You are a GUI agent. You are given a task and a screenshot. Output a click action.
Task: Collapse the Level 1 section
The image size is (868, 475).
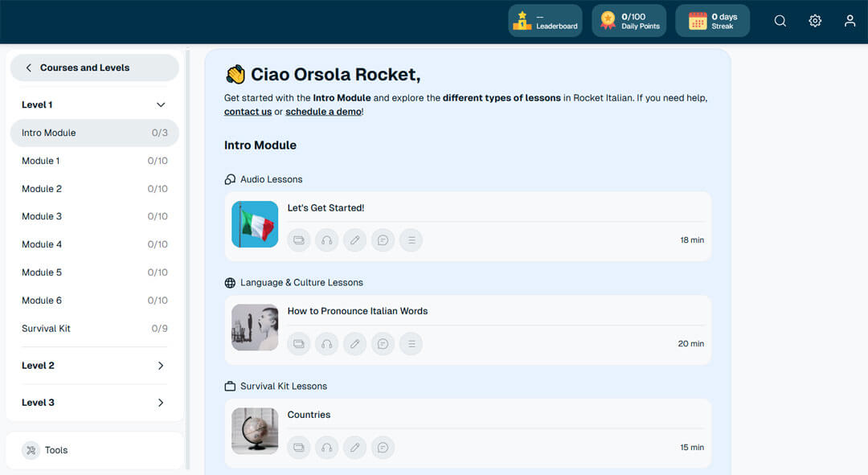161,104
